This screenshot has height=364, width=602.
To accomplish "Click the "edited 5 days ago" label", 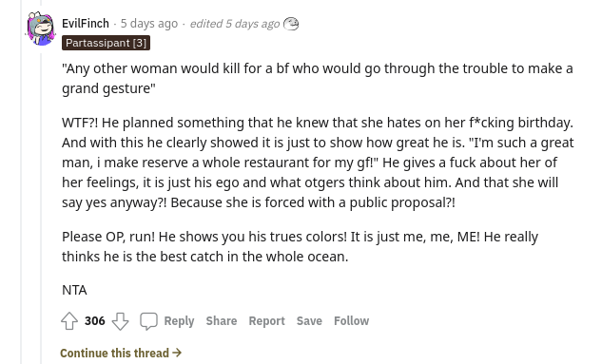I will coord(235,24).
